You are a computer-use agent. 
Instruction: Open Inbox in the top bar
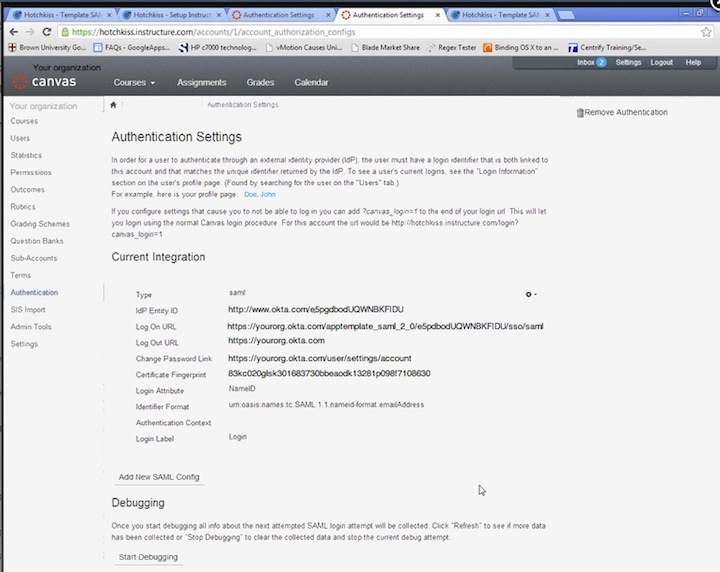(591, 62)
